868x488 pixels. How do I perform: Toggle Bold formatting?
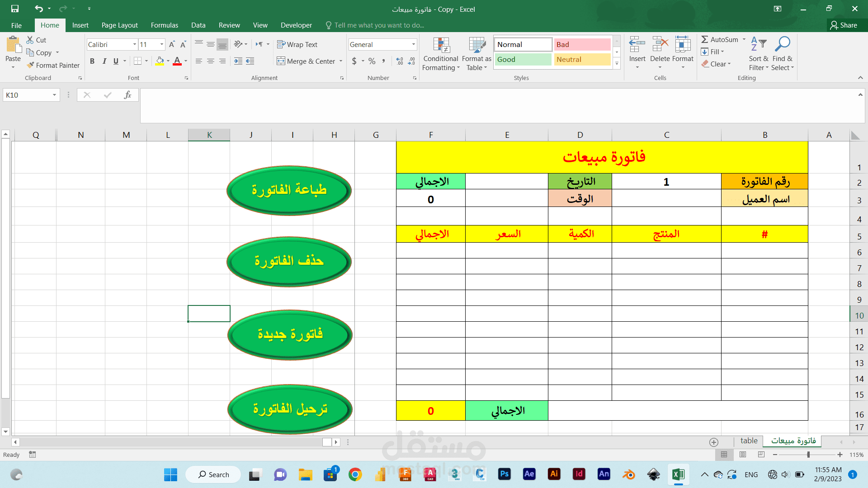click(x=92, y=61)
